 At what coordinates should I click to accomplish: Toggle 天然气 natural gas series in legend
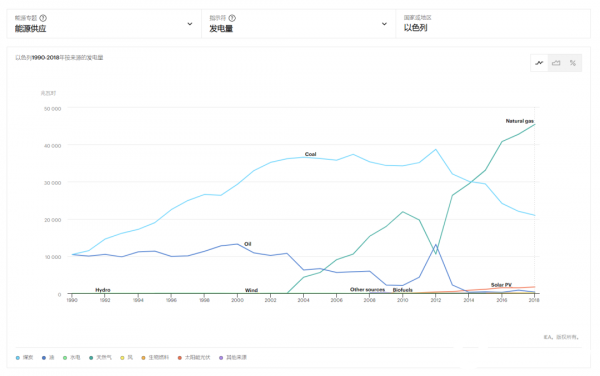click(x=100, y=358)
